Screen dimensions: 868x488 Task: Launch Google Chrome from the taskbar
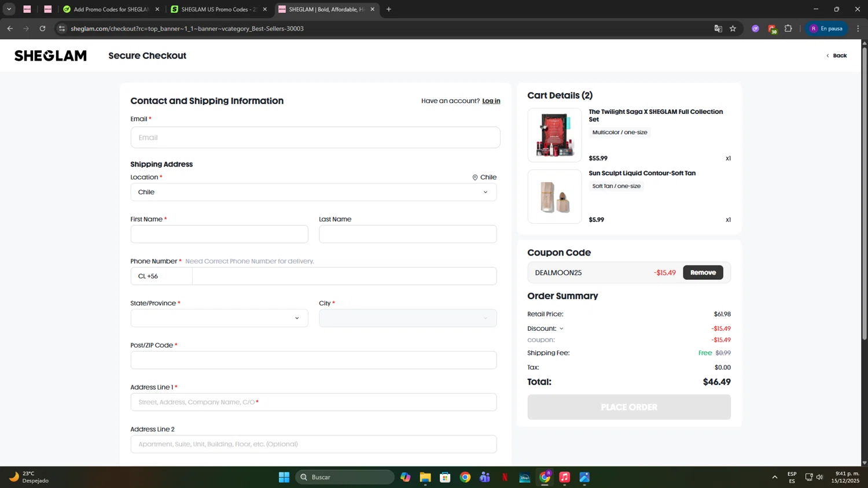pos(465,477)
